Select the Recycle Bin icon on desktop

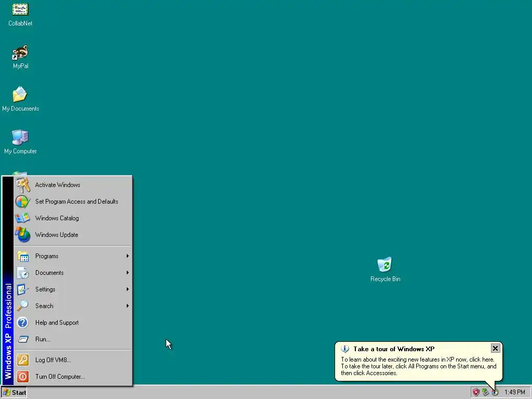[385, 264]
